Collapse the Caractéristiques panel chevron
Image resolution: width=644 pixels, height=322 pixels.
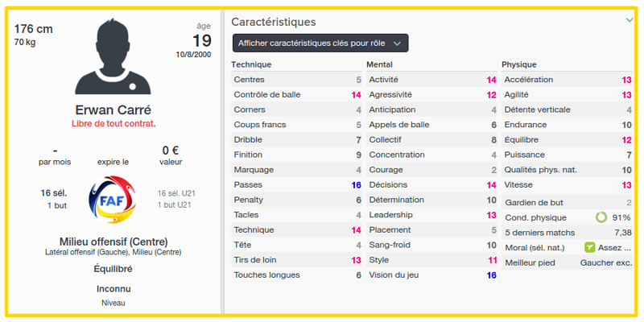(630, 19)
